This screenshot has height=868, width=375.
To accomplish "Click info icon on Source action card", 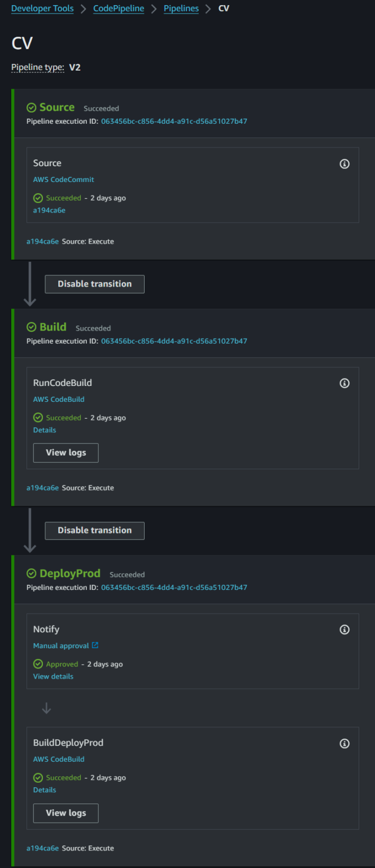I will click(x=345, y=164).
